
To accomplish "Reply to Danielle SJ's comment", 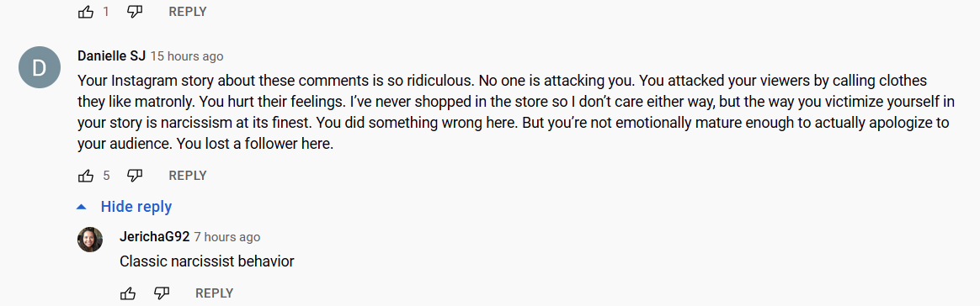I will (x=188, y=176).
